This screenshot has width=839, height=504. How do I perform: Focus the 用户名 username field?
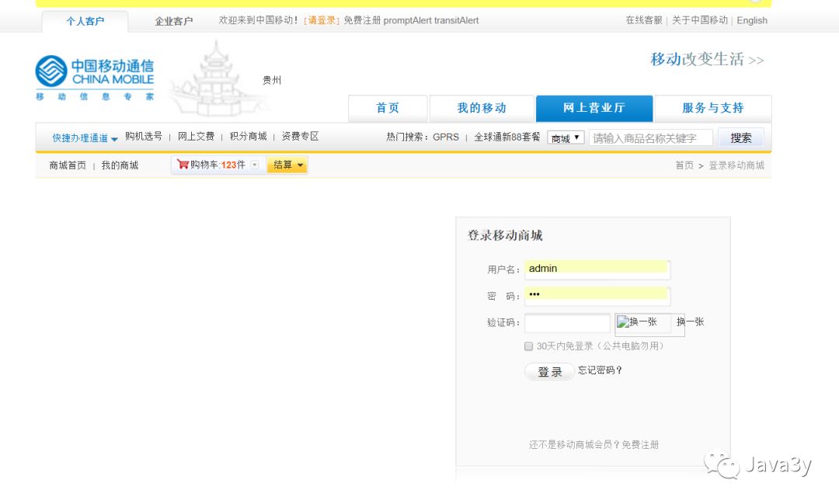[x=597, y=269]
